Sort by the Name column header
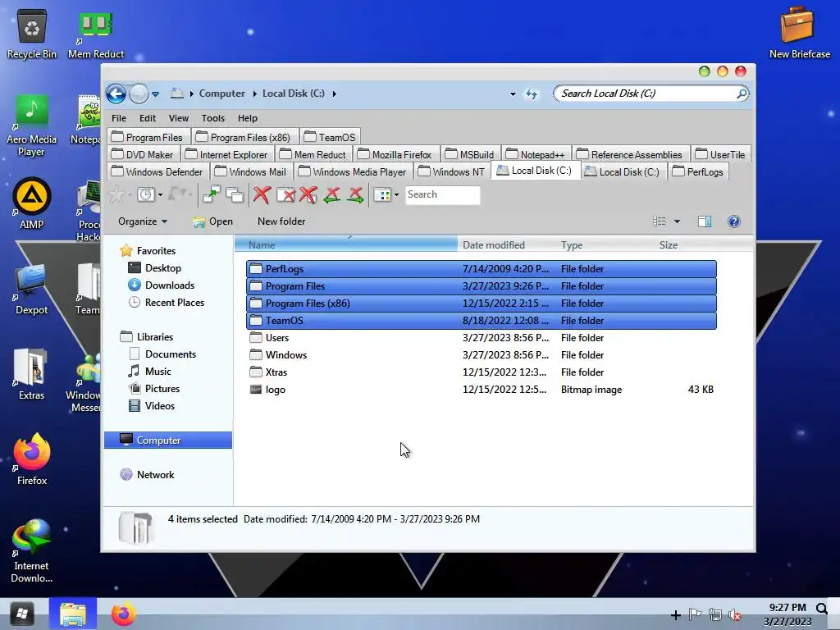Viewport: 840px width, 630px height. tap(346, 244)
